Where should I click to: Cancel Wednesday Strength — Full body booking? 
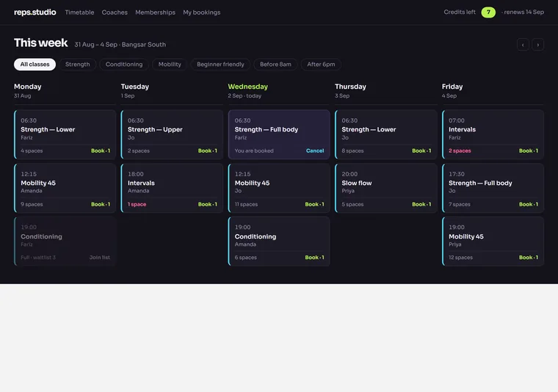point(315,150)
